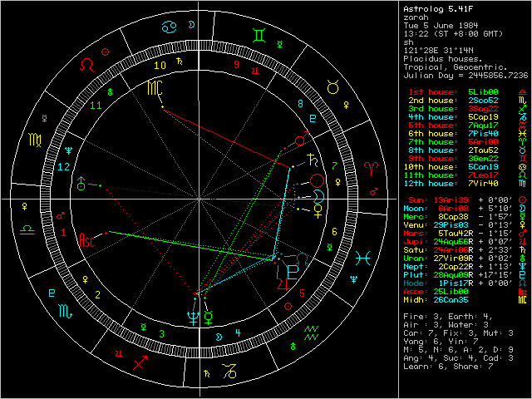Select the yellow MC Midheaven marker in the chart
The width and height of the screenshot is (532, 399).
pyautogui.click(x=155, y=88)
